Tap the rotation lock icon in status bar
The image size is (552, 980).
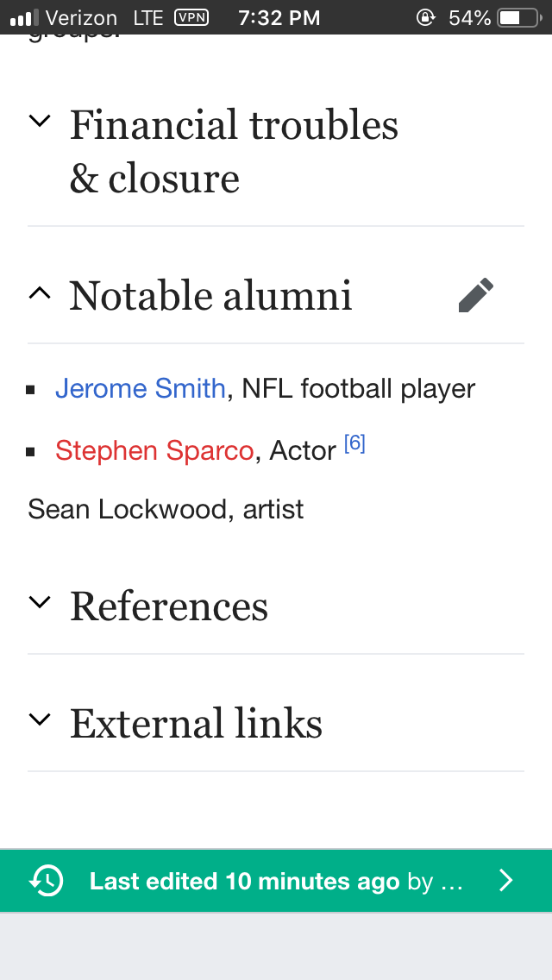click(426, 18)
